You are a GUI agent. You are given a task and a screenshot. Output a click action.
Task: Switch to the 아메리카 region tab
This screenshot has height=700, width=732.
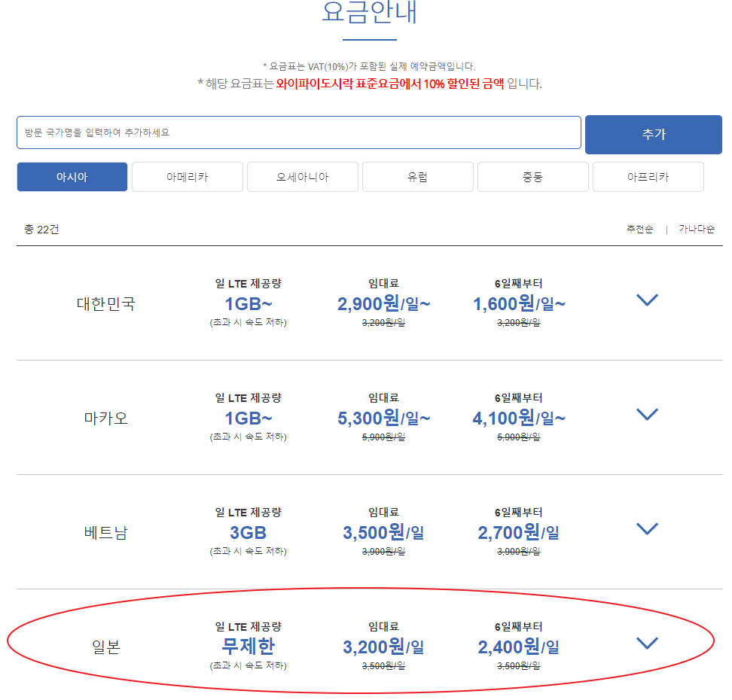click(x=188, y=177)
